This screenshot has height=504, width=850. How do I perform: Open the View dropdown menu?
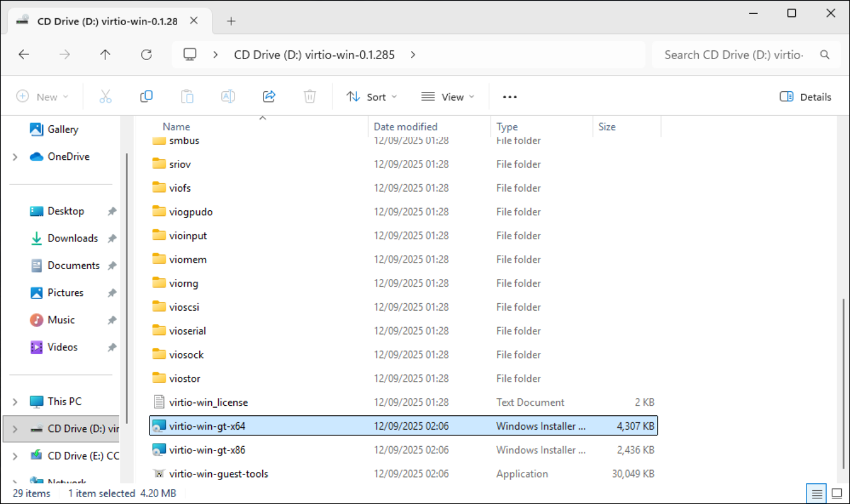click(x=448, y=96)
